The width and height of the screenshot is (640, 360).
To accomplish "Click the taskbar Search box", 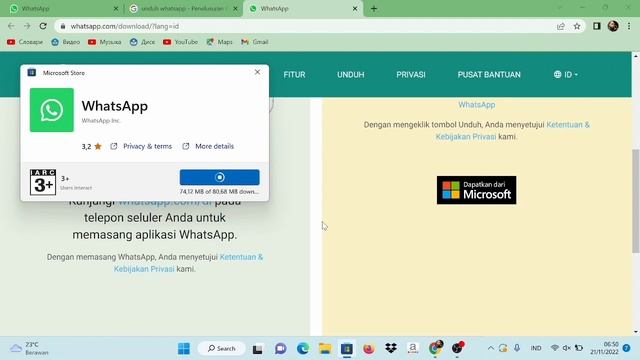I will click(x=222, y=349).
